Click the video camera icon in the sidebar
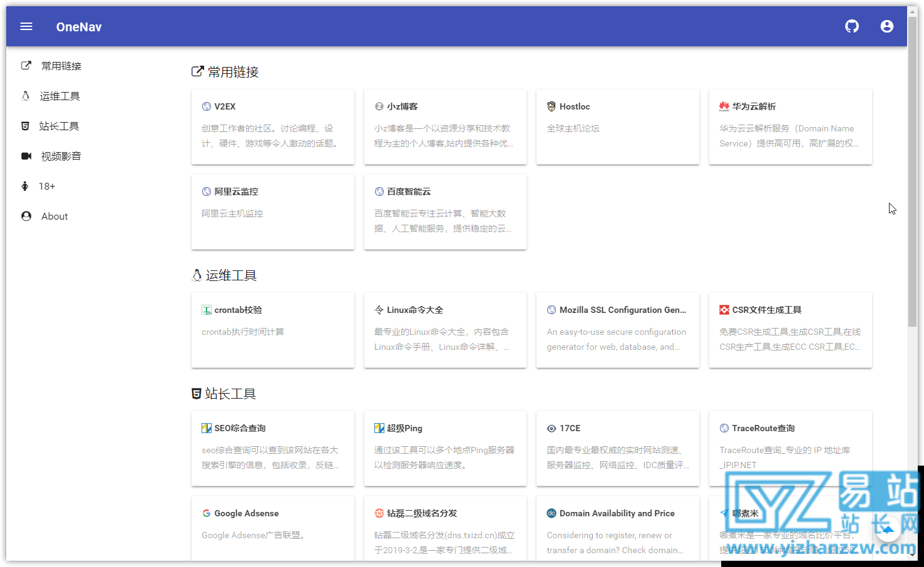Image resolution: width=924 pixels, height=567 pixels. [26, 156]
